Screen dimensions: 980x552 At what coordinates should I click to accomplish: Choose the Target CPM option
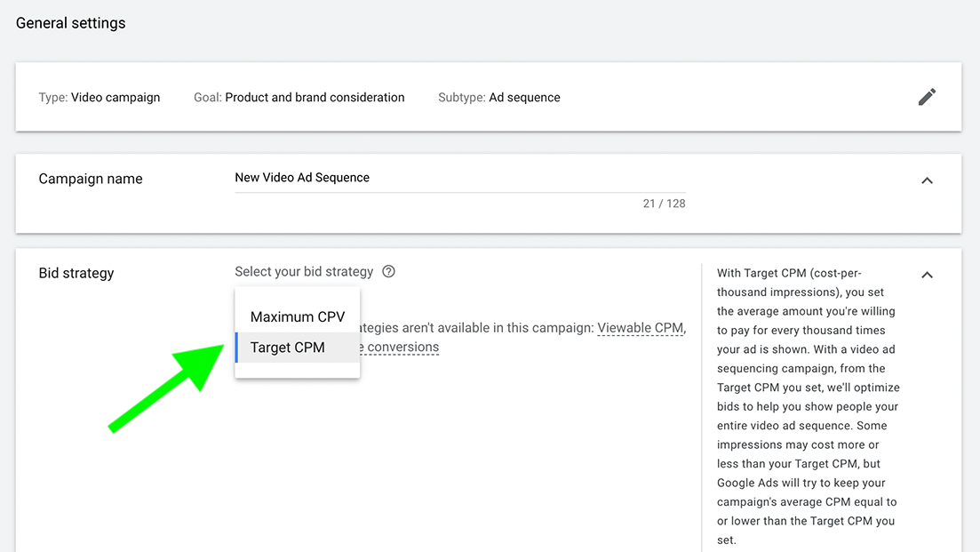298,348
